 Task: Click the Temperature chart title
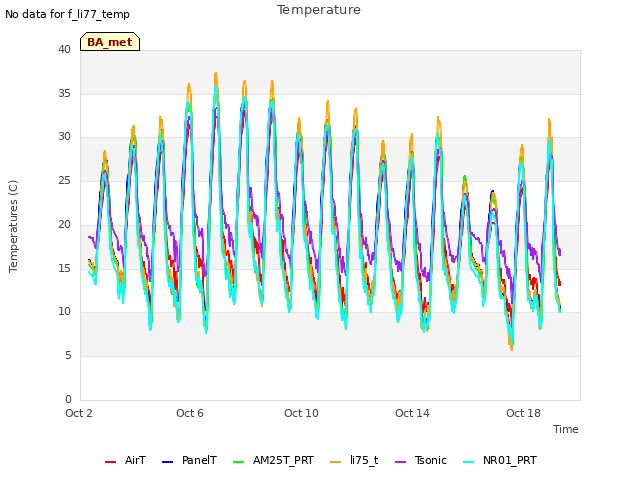[x=319, y=10]
